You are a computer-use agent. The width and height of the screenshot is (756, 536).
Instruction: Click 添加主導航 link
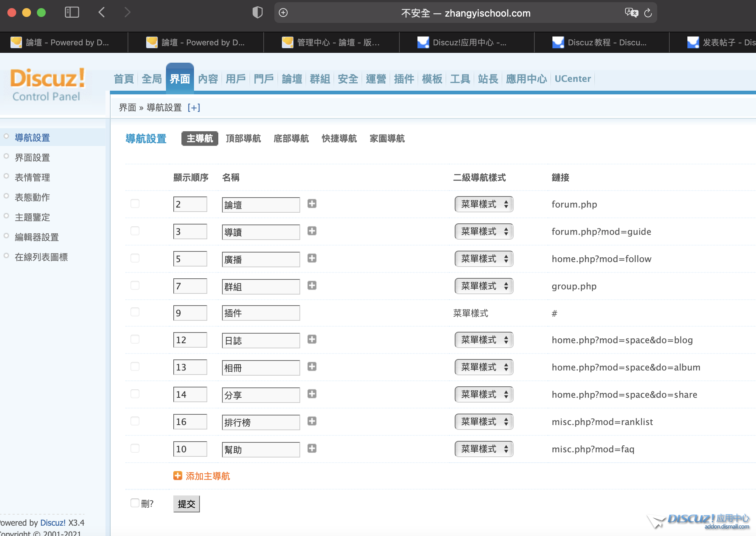pos(208,476)
